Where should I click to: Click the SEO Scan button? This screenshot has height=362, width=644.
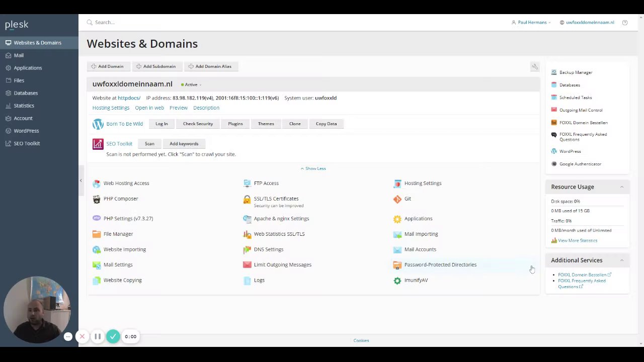(x=149, y=144)
